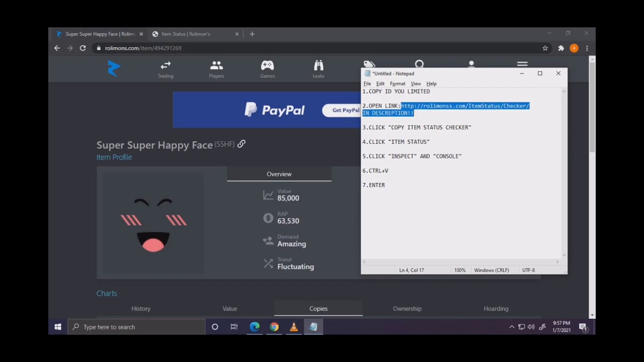Select the Overview tab
Viewport: 644px width, 362px height.
click(279, 174)
